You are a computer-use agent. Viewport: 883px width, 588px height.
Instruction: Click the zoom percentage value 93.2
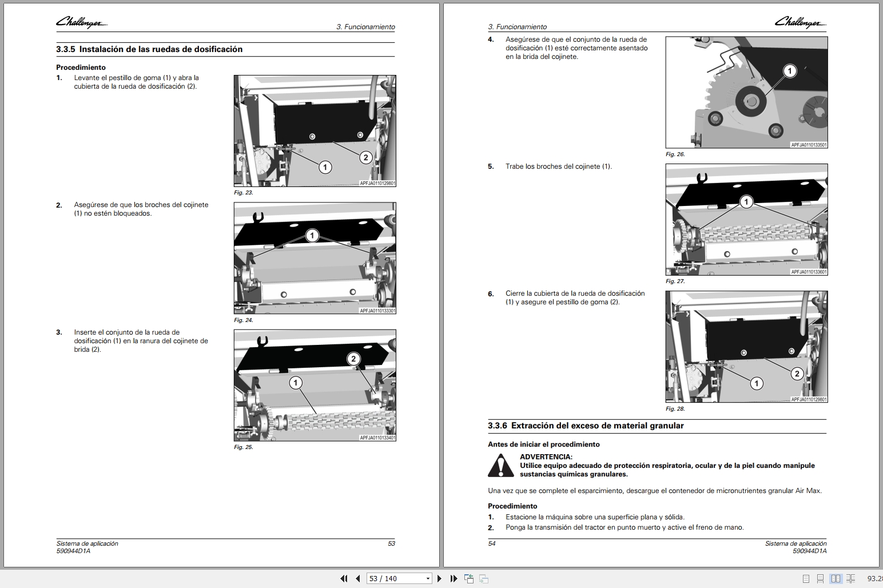coord(875,578)
